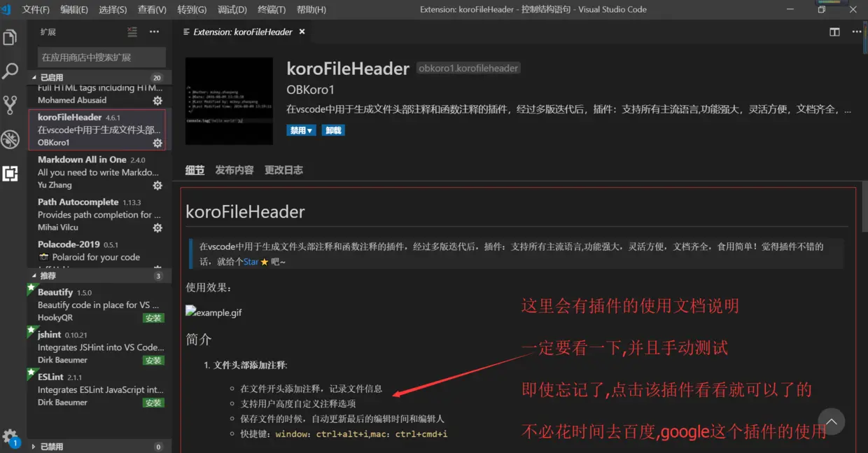Open the Run and Debug view icon
868x453 pixels.
point(10,135)
